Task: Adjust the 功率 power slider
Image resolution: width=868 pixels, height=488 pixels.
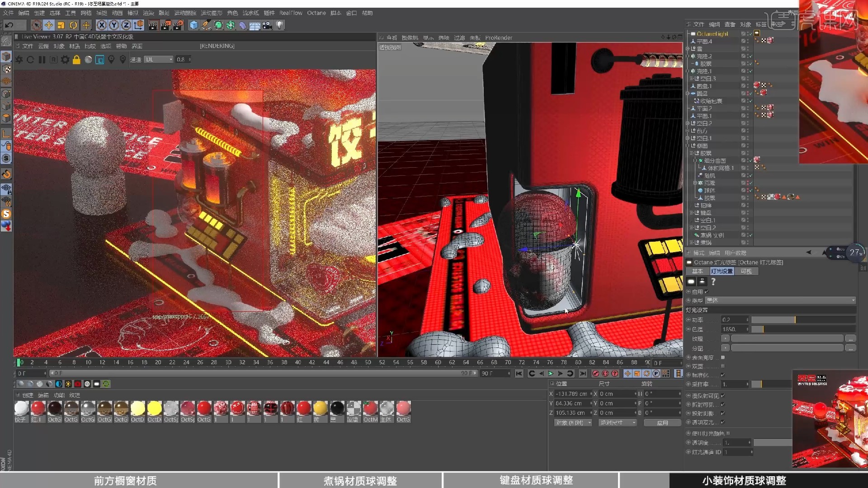Action: coord(803,320)
